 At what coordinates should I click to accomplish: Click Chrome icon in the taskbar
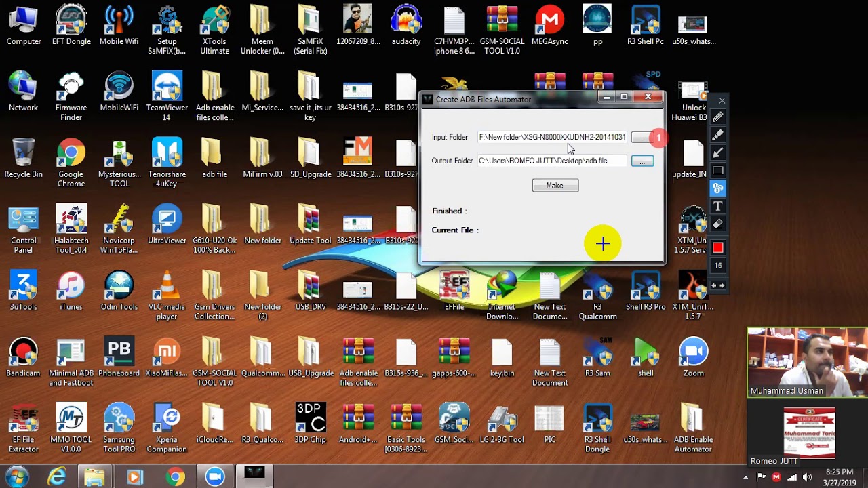176,477
